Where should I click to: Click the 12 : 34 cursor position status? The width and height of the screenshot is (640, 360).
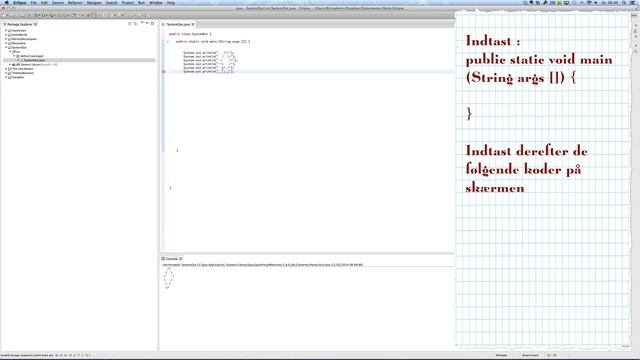551,356
